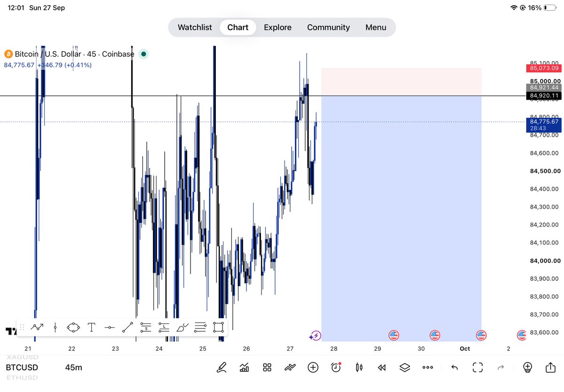The width and height of the screenshot is (564, 392).
Task: Open drawing tools pen in bottom bar
Action: pos(222,367)
